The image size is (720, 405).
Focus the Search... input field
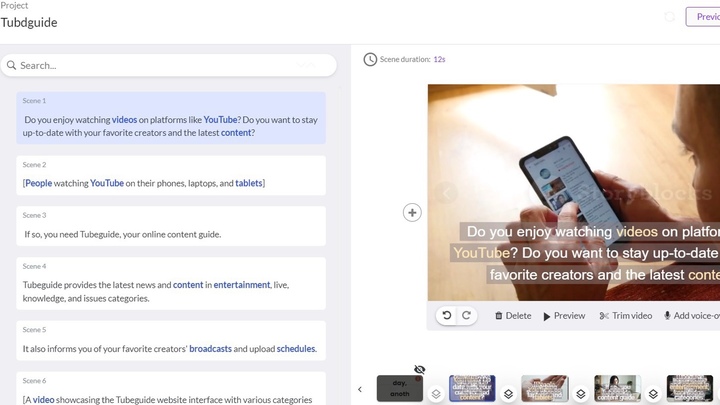click(169, 65)
